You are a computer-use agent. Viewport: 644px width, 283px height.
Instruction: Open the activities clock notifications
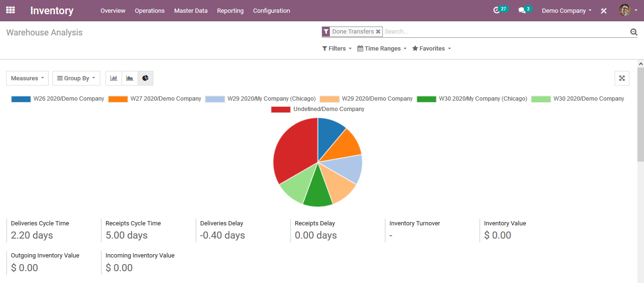tap(496, 10)
